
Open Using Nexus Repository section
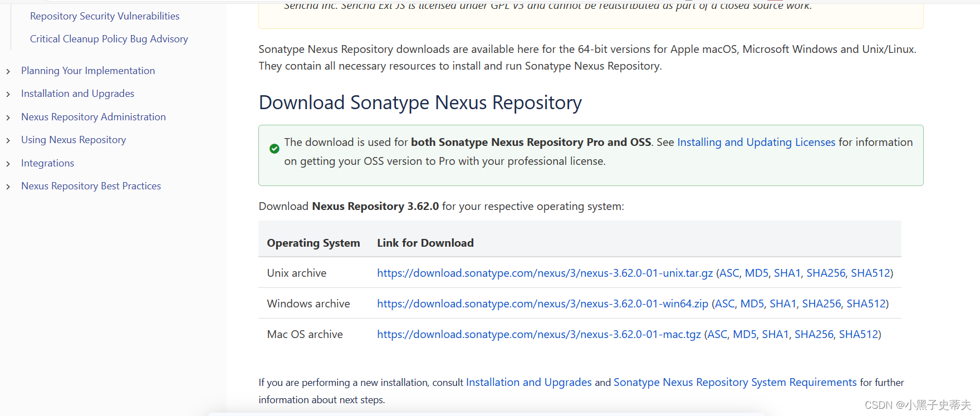pos(73,140)
